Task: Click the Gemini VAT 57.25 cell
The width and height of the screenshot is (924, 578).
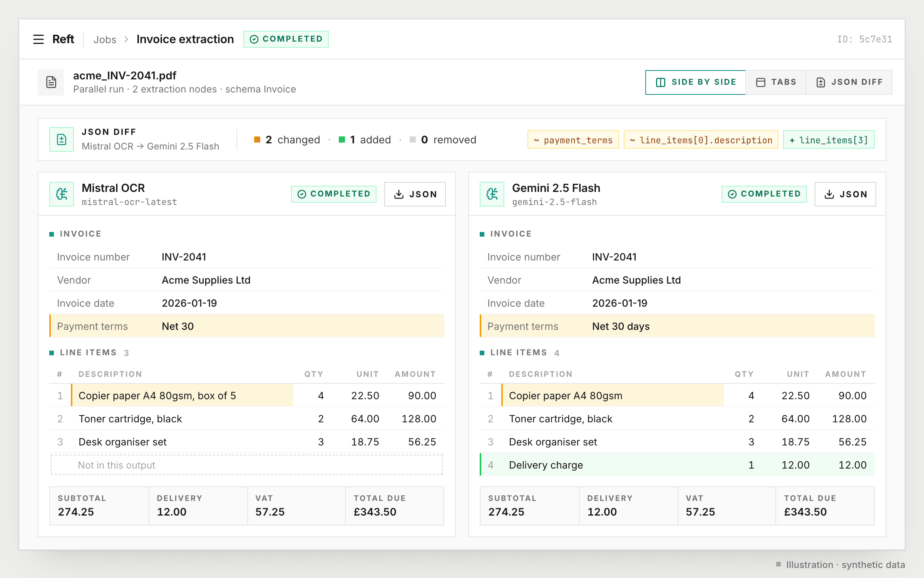Action: tap(727, 506)
